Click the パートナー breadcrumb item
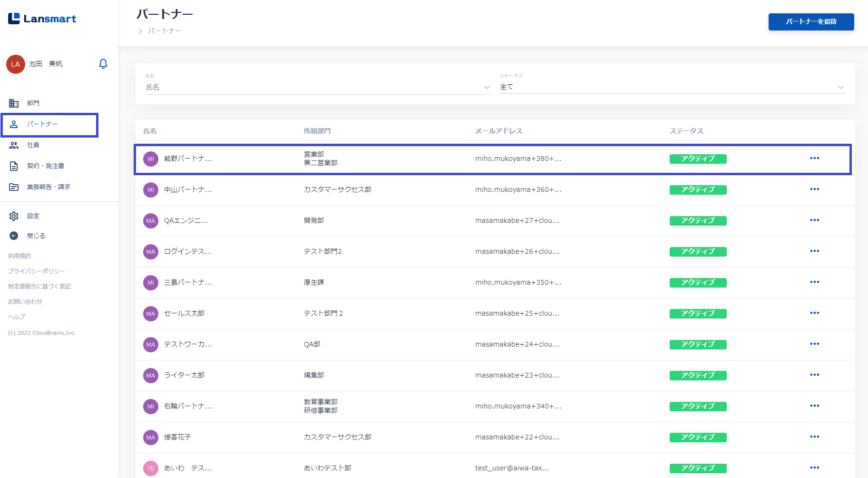 [164, 31]
